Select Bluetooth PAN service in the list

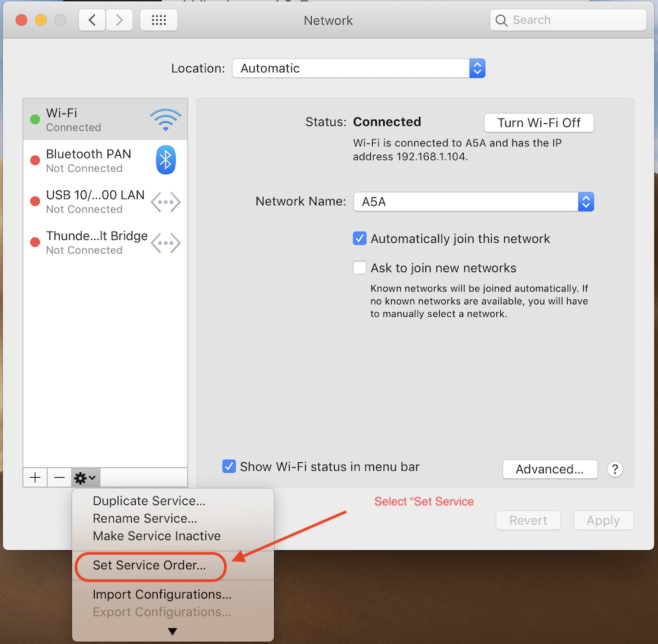tap(105, 160)
